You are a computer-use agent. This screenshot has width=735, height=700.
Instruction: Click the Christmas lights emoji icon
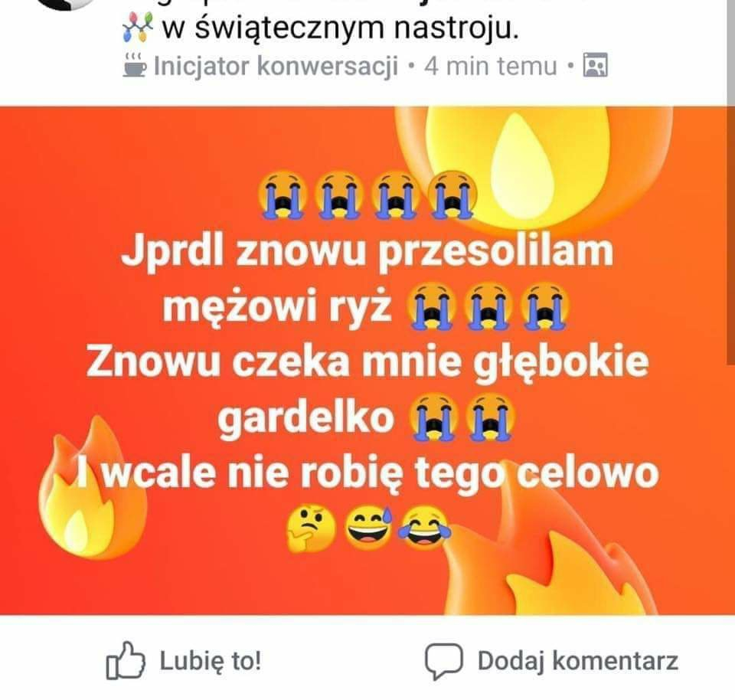[138, 28]
